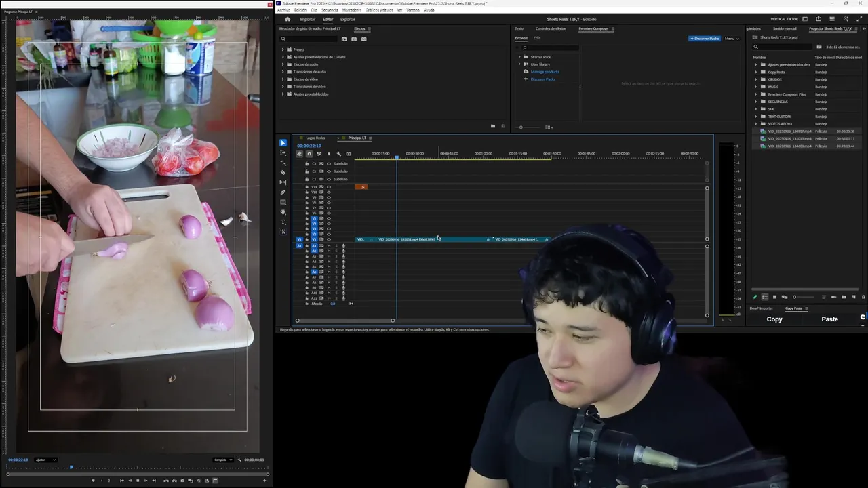Image resolution: width=868 pixels, height=488 pixels.
Task: Open the Secuencia menu
Action: [x=330, y=9]
